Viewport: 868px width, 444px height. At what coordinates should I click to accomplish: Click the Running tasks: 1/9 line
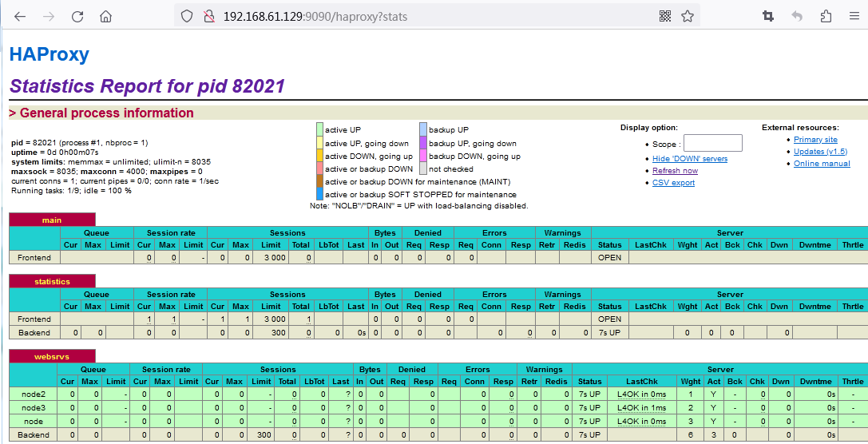coord(71,190)
